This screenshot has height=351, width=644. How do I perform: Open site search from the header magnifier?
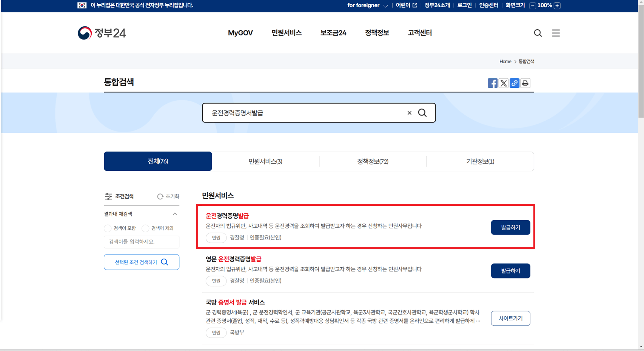(x=538, y=33)
